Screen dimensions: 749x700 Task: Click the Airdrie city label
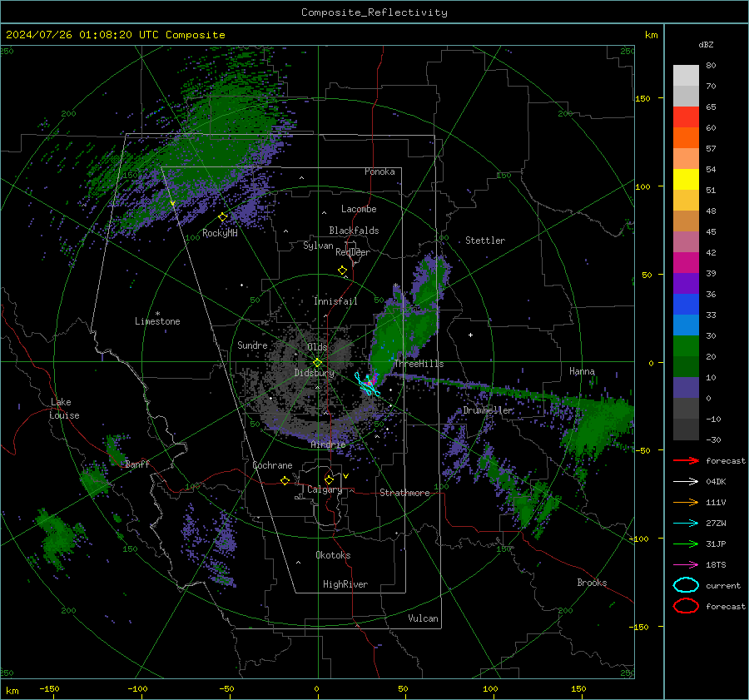[x=328, y=444]
